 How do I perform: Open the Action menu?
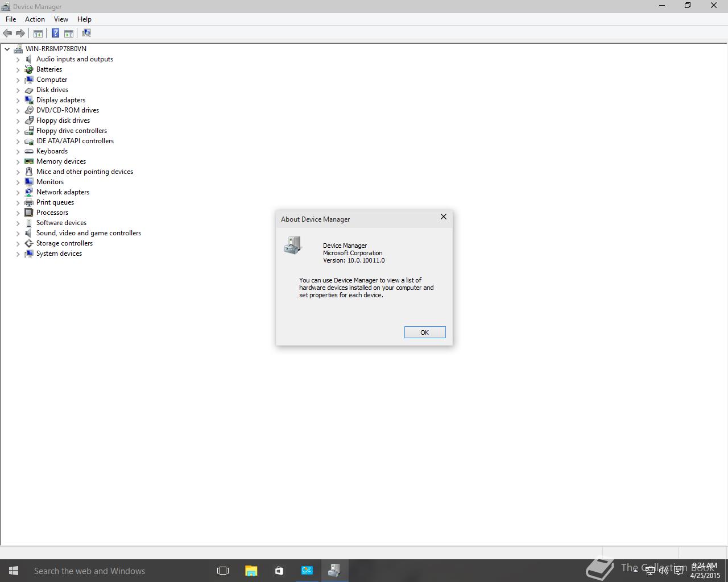coord(35,19)
